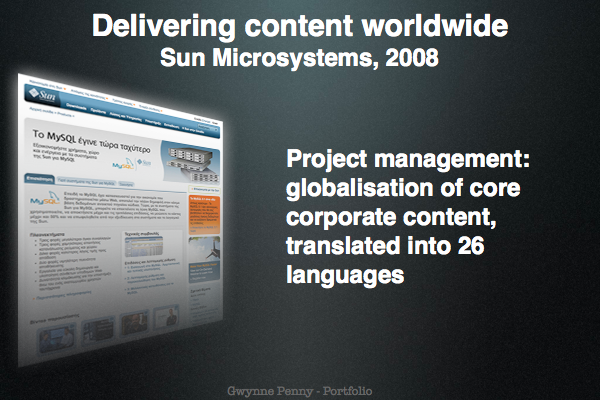Screen dimensions: 600x400
Task: Select the active dark blue tab below the banner
Action: 39,179
